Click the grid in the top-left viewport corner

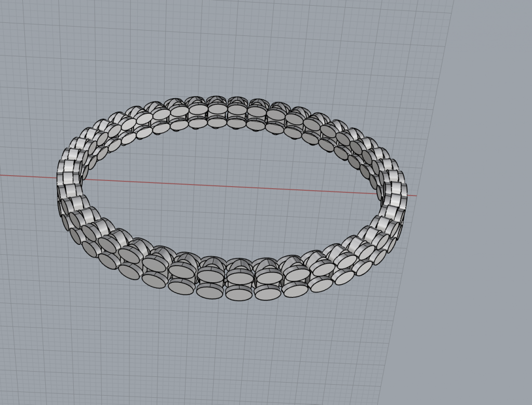point(10,10)
